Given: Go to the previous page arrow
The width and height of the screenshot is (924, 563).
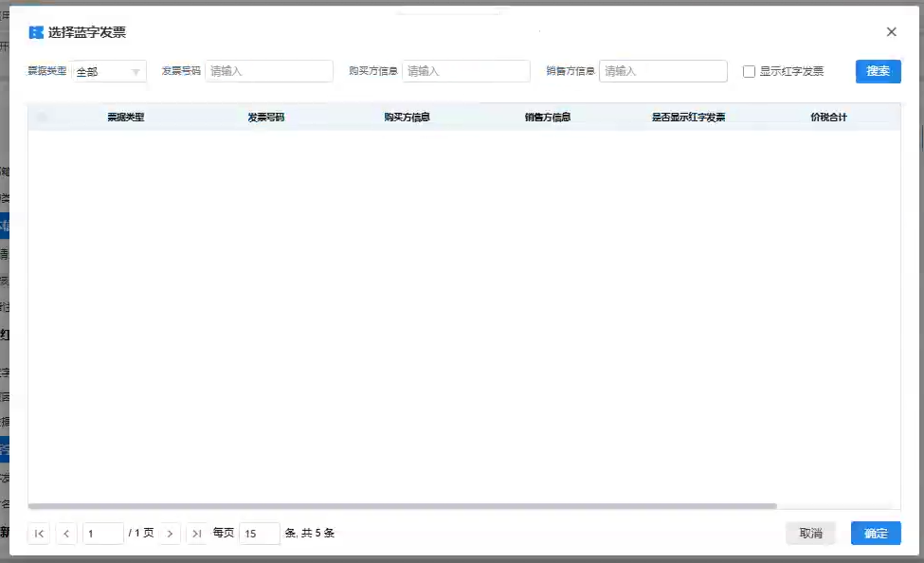Looking at the screenshot, I should pyautogui.click(x=66, y=534).
